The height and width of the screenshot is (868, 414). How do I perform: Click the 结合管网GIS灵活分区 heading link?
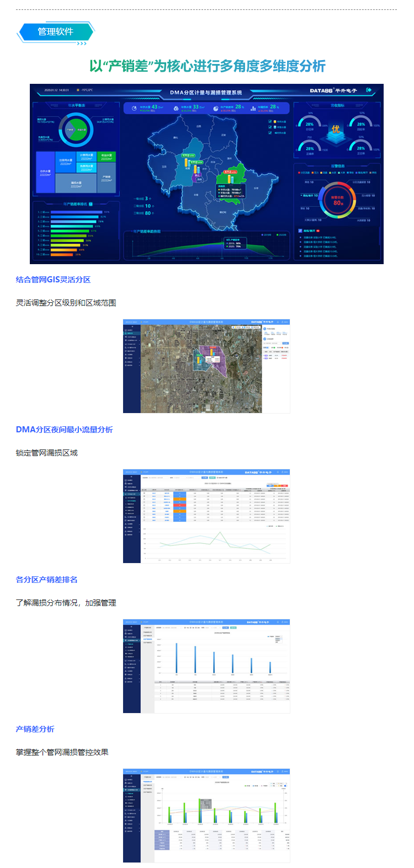pyautogui.click(x=53, y=280)
